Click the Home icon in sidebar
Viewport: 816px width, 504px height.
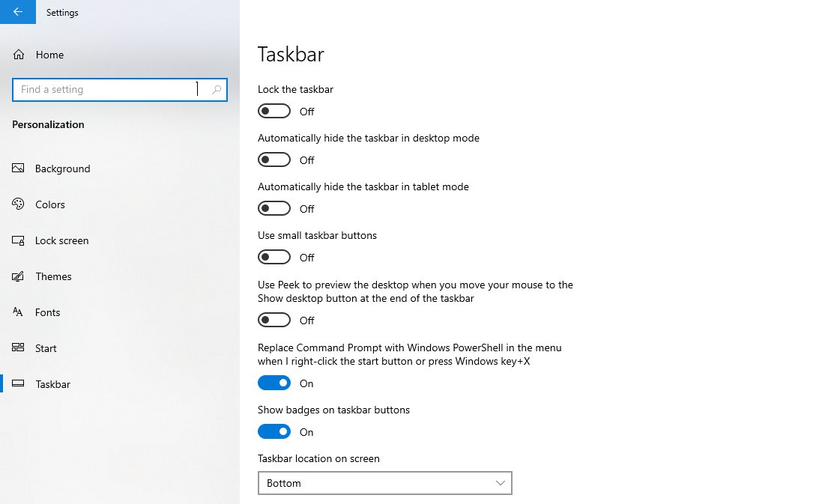[x=19, y=55]
